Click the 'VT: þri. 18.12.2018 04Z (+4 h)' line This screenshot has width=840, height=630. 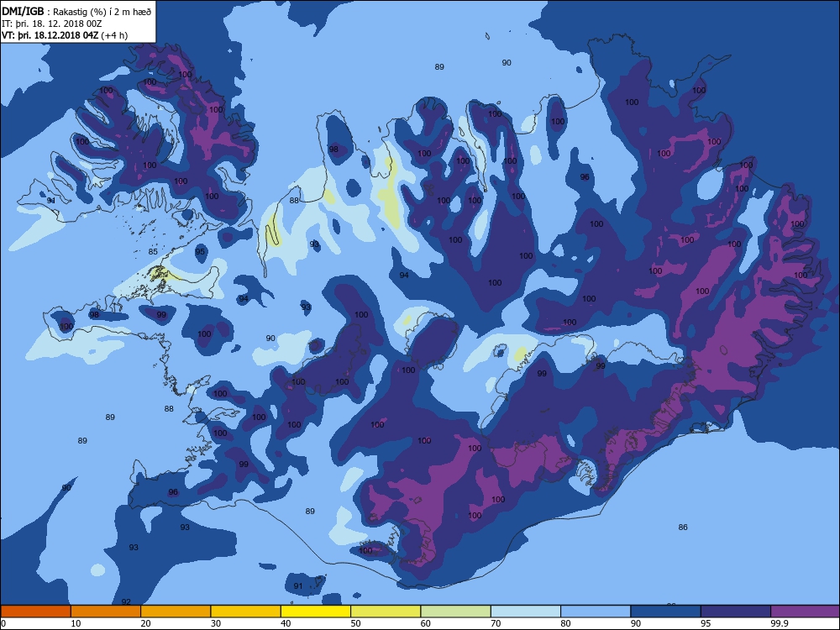[x=65, y=35]
